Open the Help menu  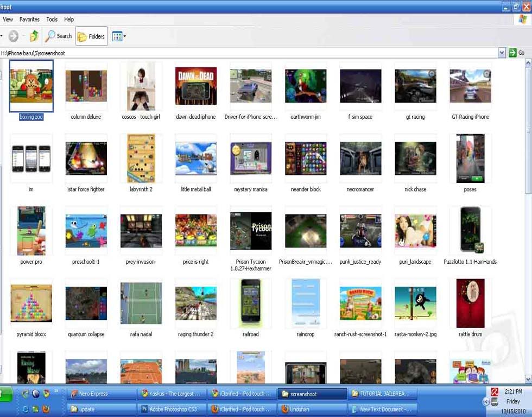click(69, 20)
